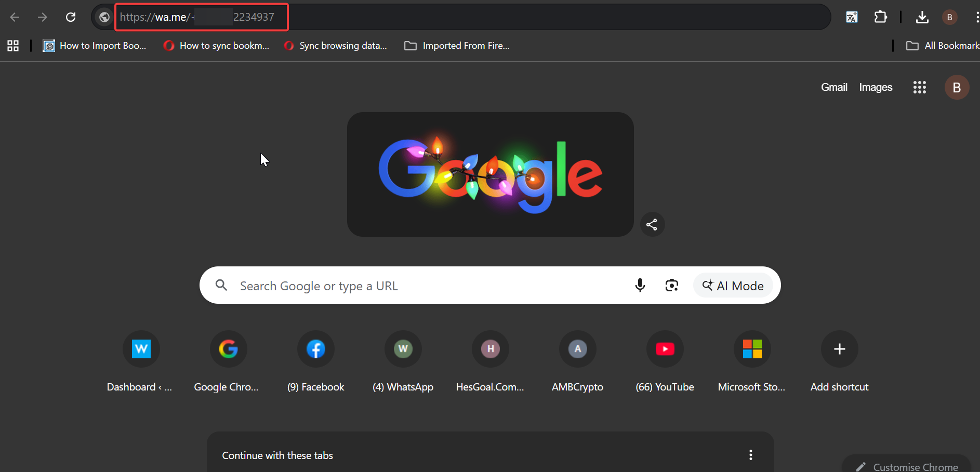Reload the current page
980x472 pixels.
tap(71, 17)
